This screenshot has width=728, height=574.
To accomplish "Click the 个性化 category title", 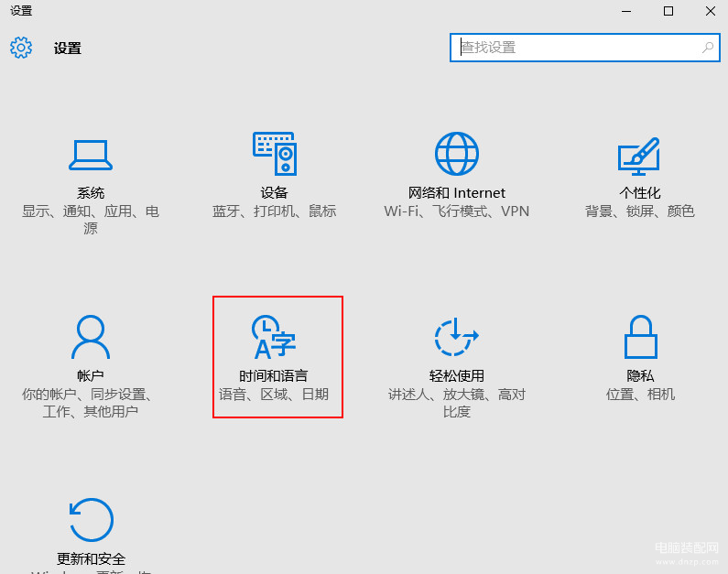I will pyautogui.click(x=640, y=192).
